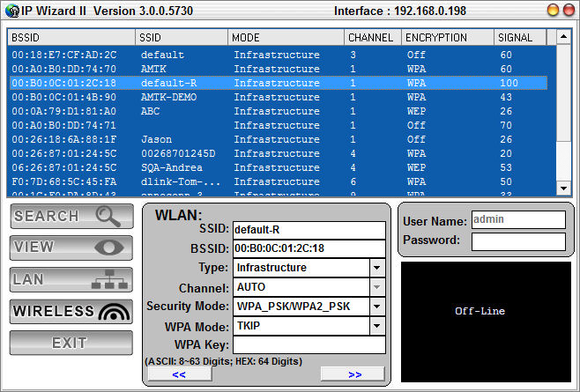Click the BSSID input field
This screenshot has width=580, height=392.
[x=309, y=248]
